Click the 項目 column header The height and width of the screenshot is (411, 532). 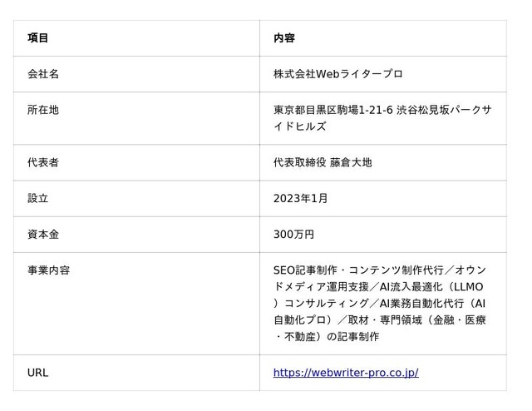[37, 38]
